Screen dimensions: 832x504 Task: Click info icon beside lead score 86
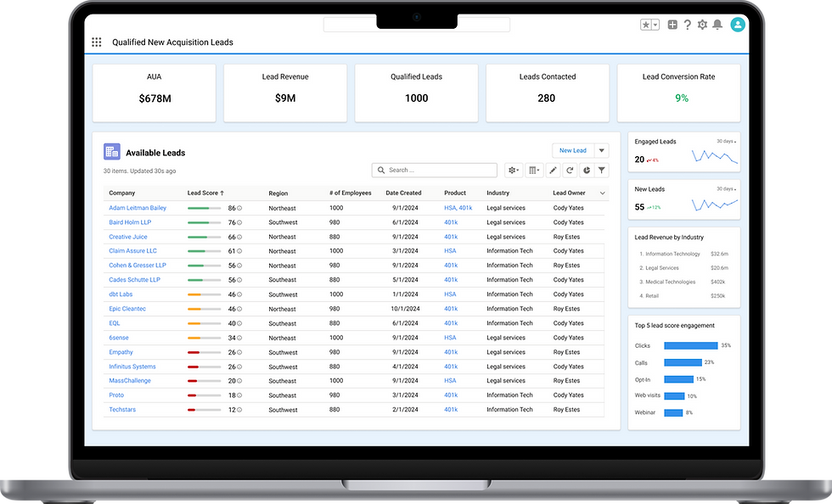tap(239, 208)
